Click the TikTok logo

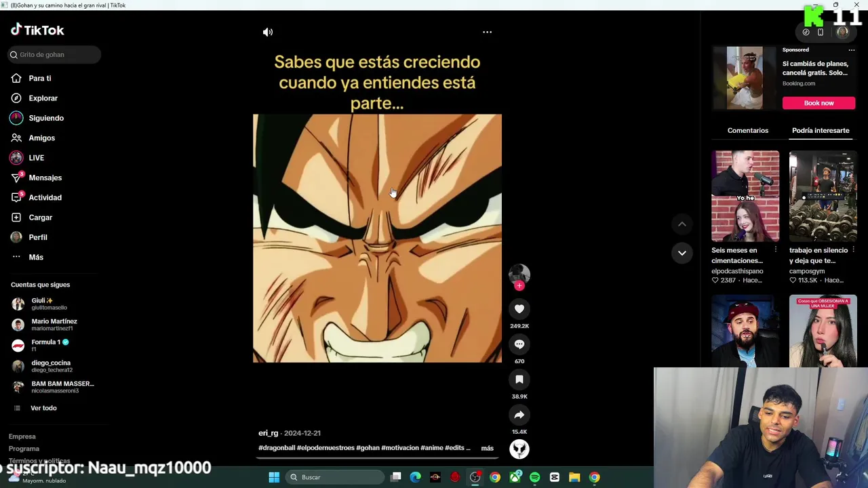coord(37,30)
